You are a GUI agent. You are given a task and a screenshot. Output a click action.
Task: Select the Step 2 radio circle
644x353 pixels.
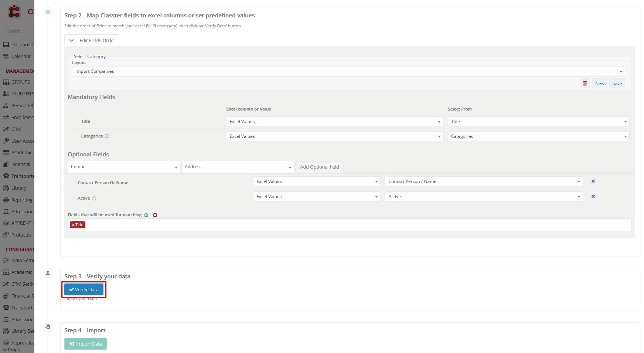(x=48, y=12)
